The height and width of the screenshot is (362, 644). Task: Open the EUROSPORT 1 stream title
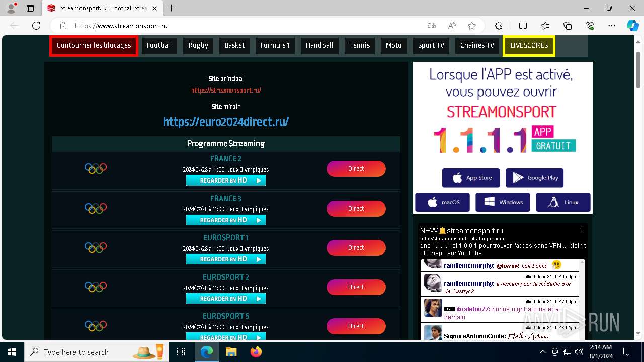coord(226,238)
